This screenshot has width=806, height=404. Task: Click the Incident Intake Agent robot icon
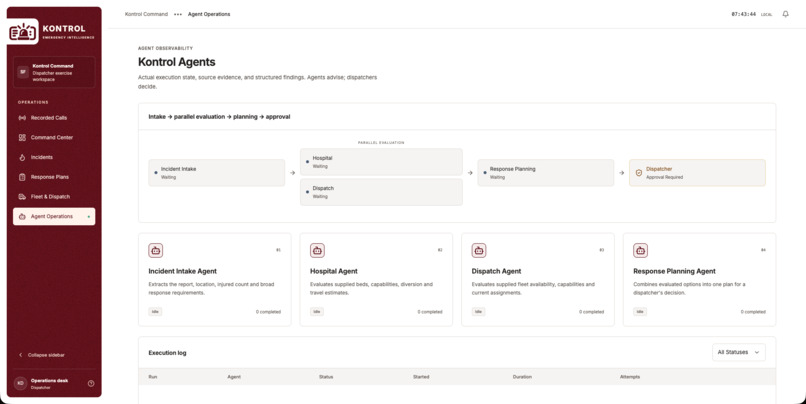pyautogui.click(x=156, y=250)
